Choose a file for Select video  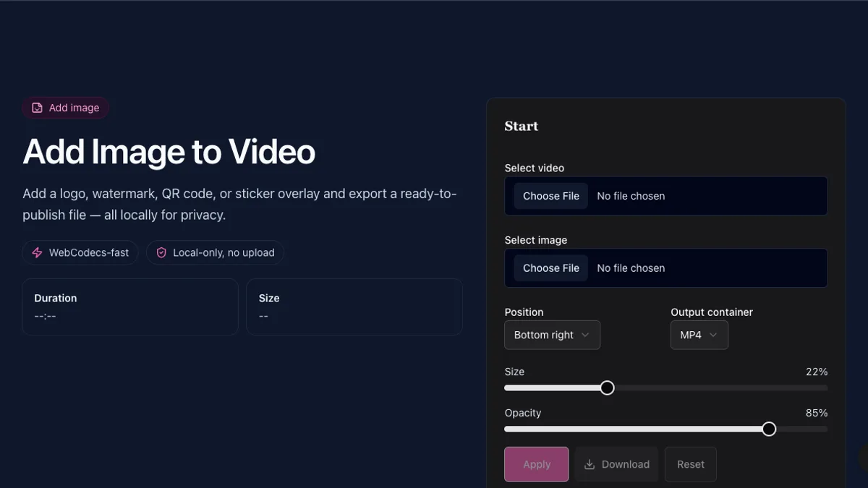pyautogui.click(x=551, y=196)
